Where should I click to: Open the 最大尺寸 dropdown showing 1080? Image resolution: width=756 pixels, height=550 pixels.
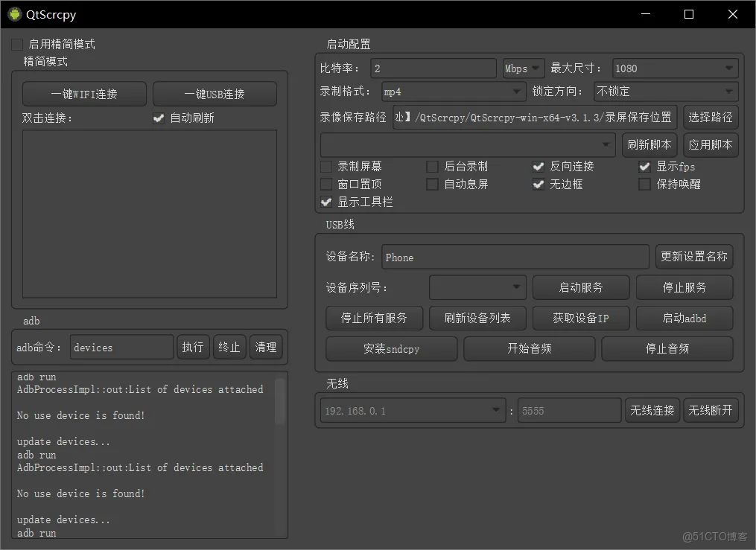674,68
